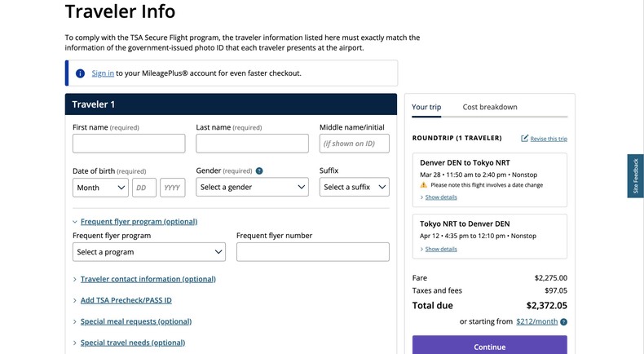644x354 pixels.
Task: Click the monthly payment help icon
Action: click(563, 322)
